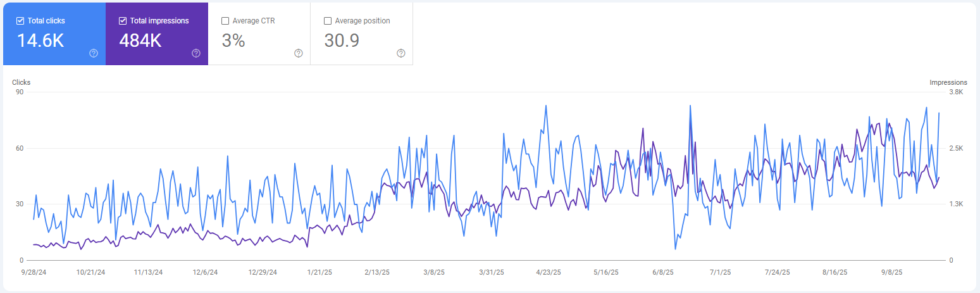Enable the Average CTR checkbox

[x=225, y=21]
